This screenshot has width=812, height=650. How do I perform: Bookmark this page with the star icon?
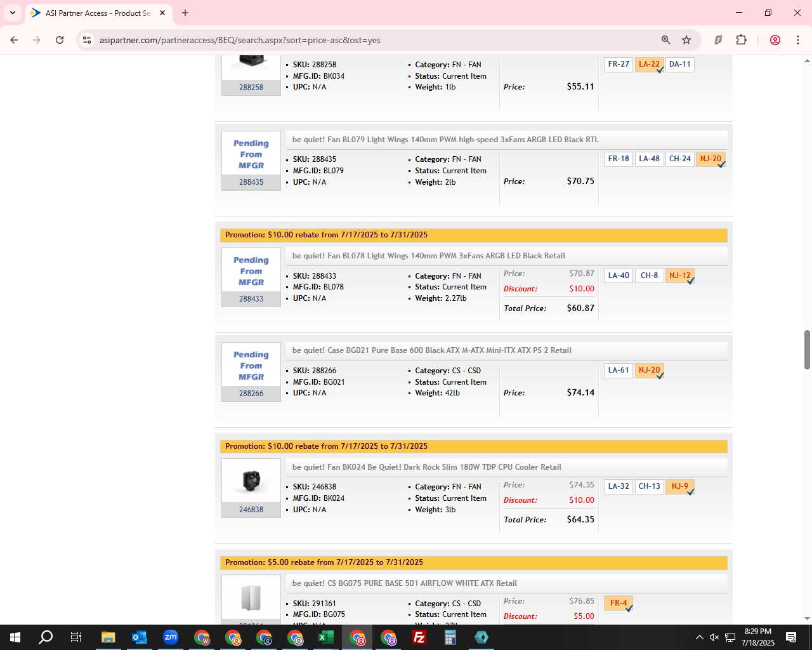coord(686,40)
